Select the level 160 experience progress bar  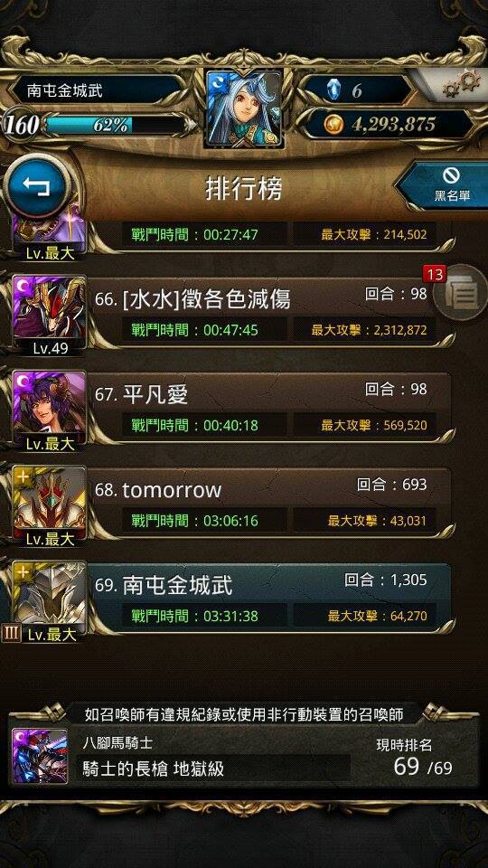click(97, 125)
